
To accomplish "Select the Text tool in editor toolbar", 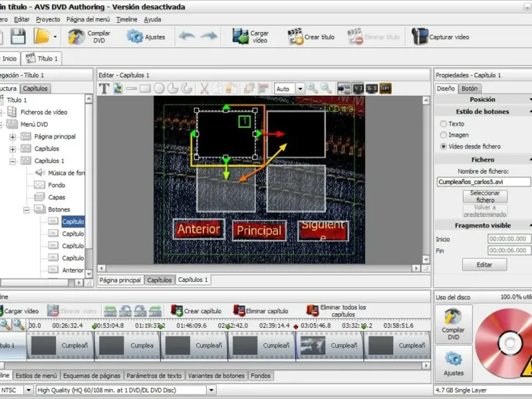I will [x=104, y=88].
